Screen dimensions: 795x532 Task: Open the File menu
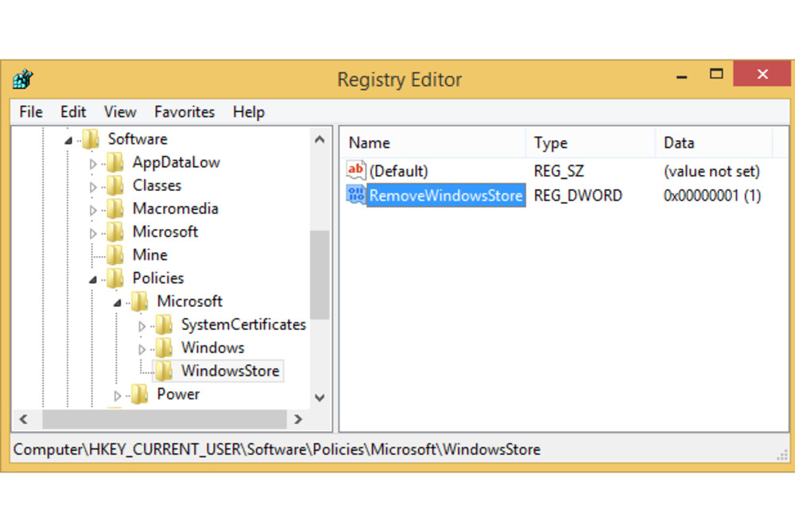[x=31, y=111]
